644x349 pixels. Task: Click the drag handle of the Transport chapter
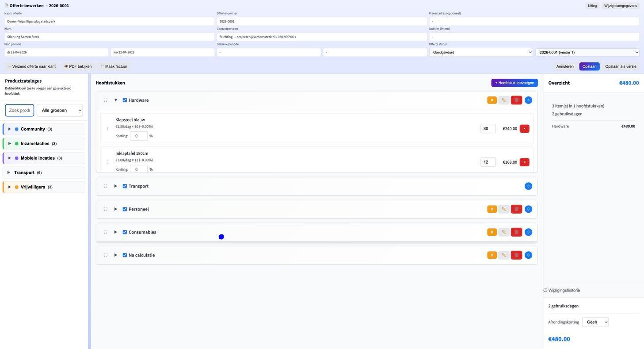(x=105, y=186)
